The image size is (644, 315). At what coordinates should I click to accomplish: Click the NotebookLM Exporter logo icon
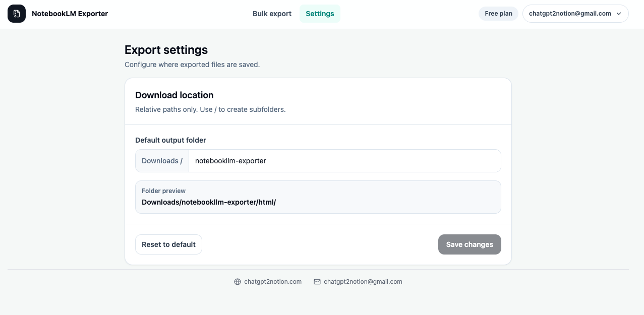coord(17,14)
